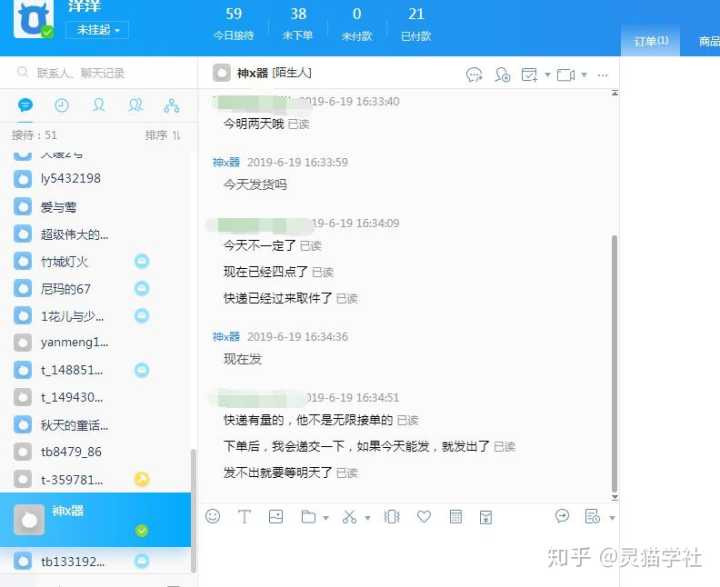Select contact 秋天的童话...
This screenshot has width=720, height=587.
(96, 424)
